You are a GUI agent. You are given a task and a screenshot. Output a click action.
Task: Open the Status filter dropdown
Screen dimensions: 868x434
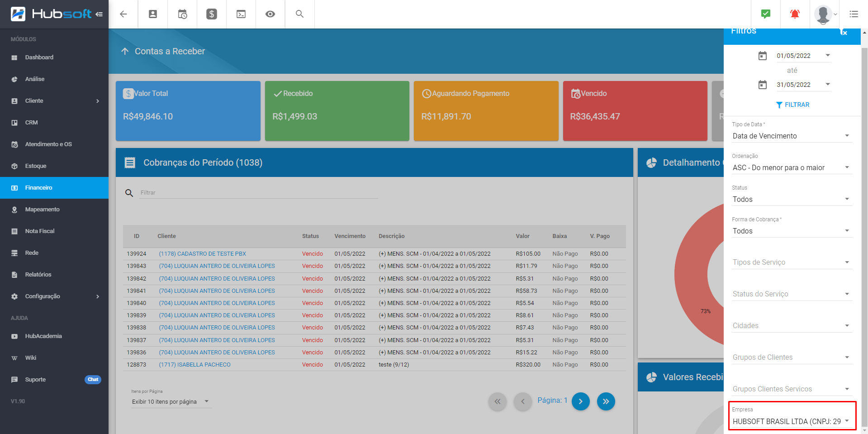[x=792, y=199]
